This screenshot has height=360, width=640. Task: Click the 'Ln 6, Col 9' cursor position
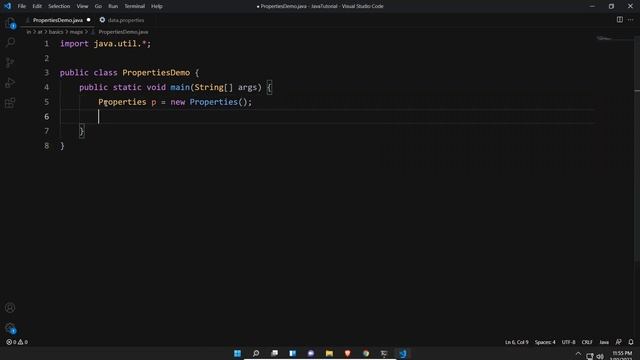click(516, 342)
